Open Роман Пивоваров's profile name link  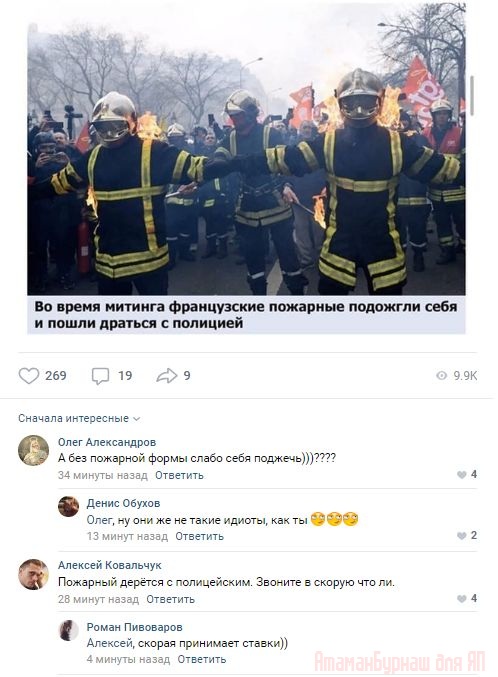135,627
